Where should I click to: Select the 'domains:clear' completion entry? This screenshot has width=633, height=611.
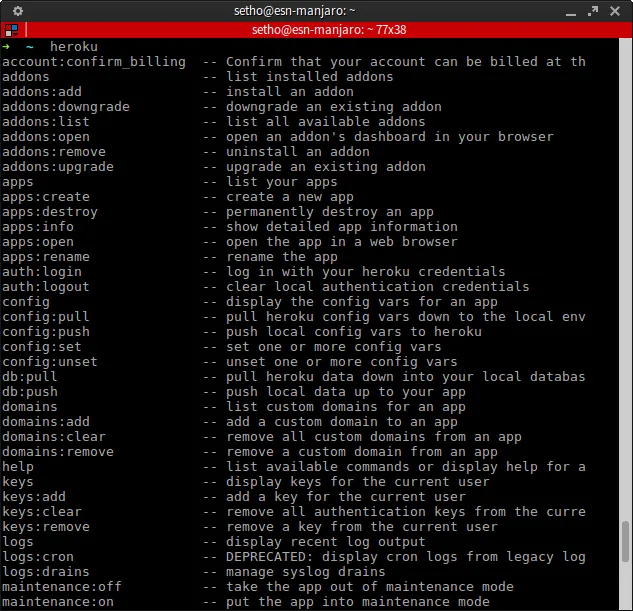point(54,437)
